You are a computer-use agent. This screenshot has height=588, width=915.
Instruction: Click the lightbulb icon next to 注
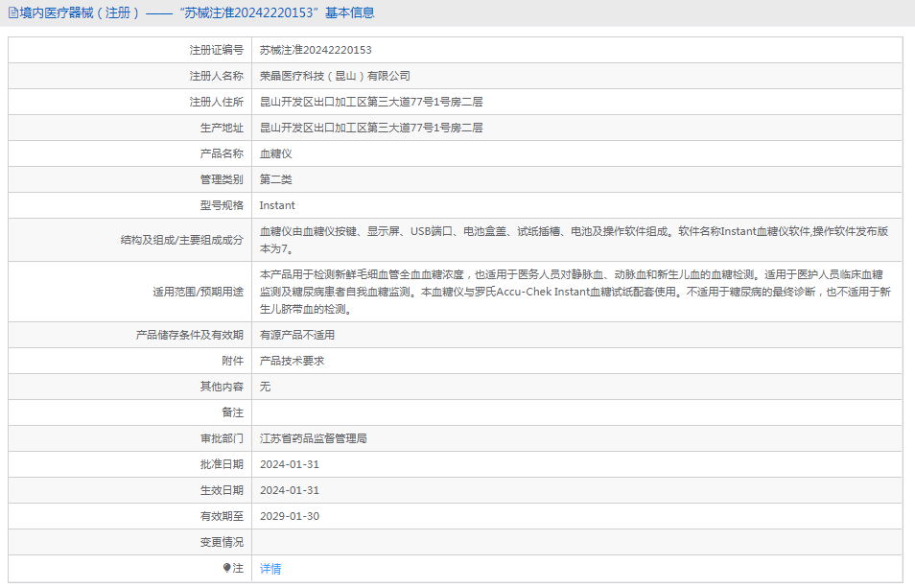[x=226, y=568]
